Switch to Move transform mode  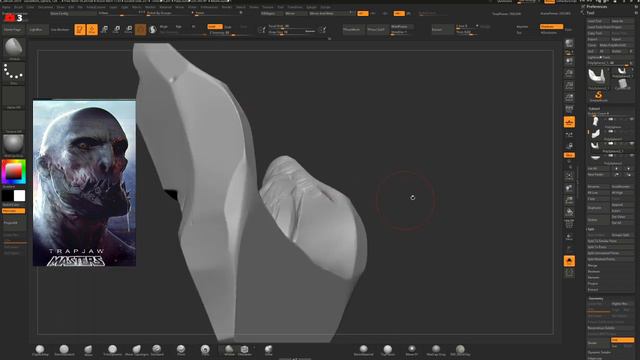click(x=104, y=29)
